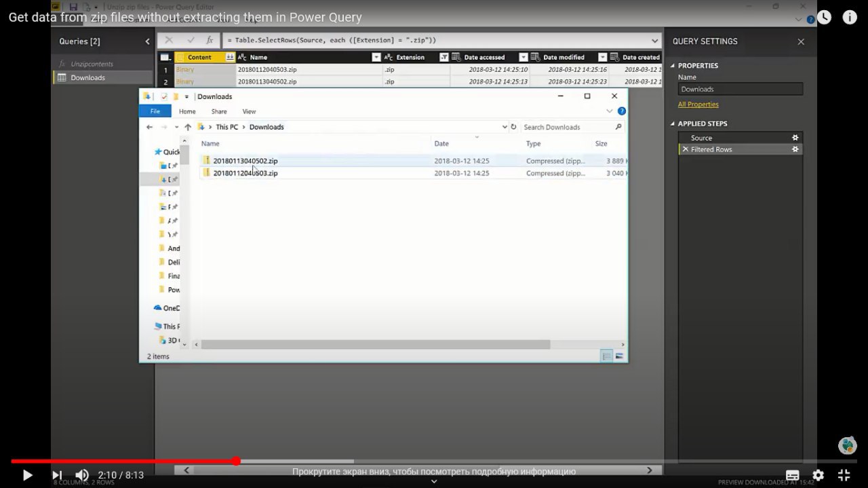Switch Explorer to large icons view
This screenshot has width=868, height=488.
coord(619,356)
